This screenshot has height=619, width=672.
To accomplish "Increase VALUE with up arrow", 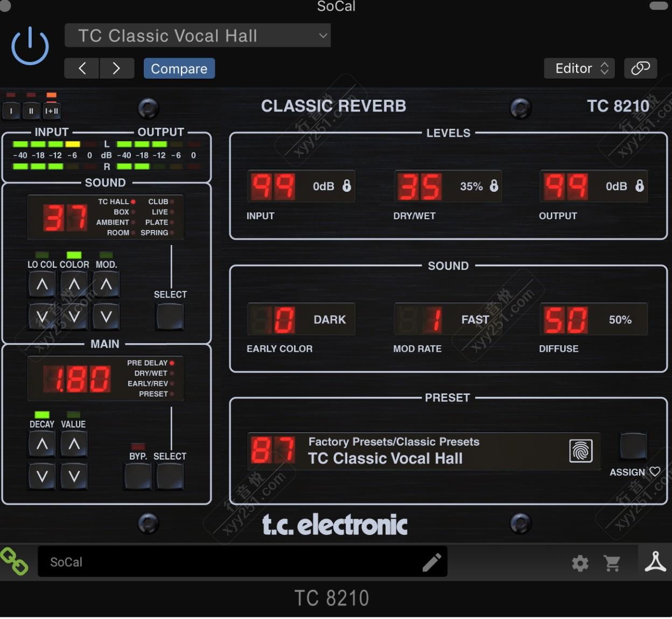I will tap(74, 444).
